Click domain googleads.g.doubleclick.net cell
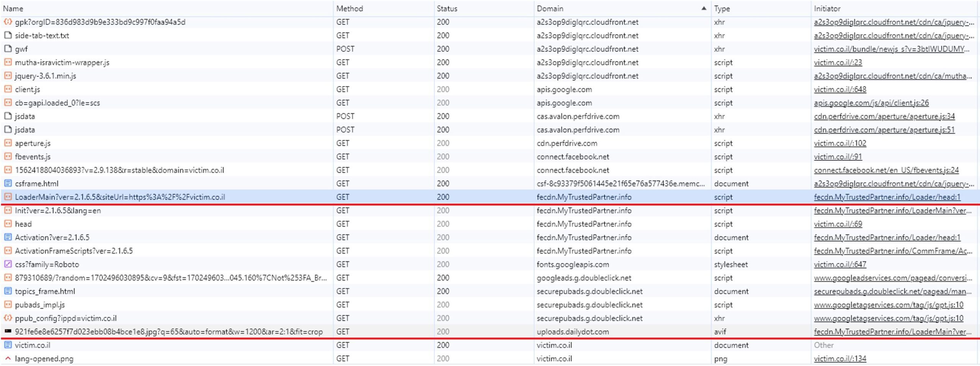This screenshot has height=366, width=980. [x=584, y=277]
